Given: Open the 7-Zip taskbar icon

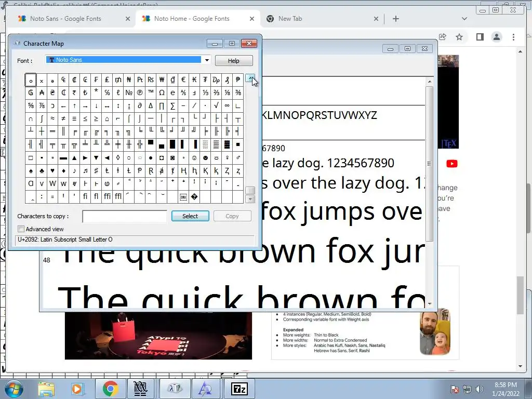Looking at the screenshot, I should 239,389.
